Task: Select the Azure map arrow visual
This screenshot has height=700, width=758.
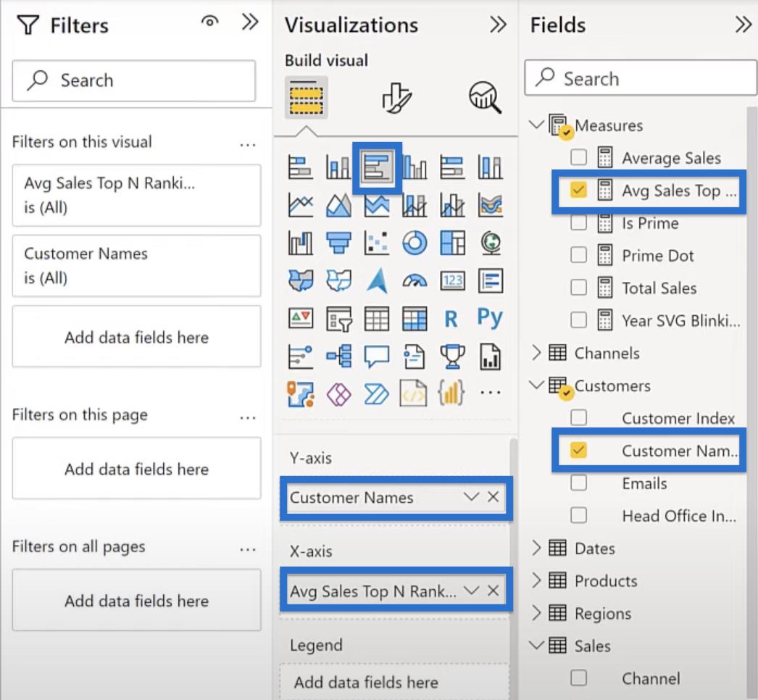Action: tap(377, 280)
